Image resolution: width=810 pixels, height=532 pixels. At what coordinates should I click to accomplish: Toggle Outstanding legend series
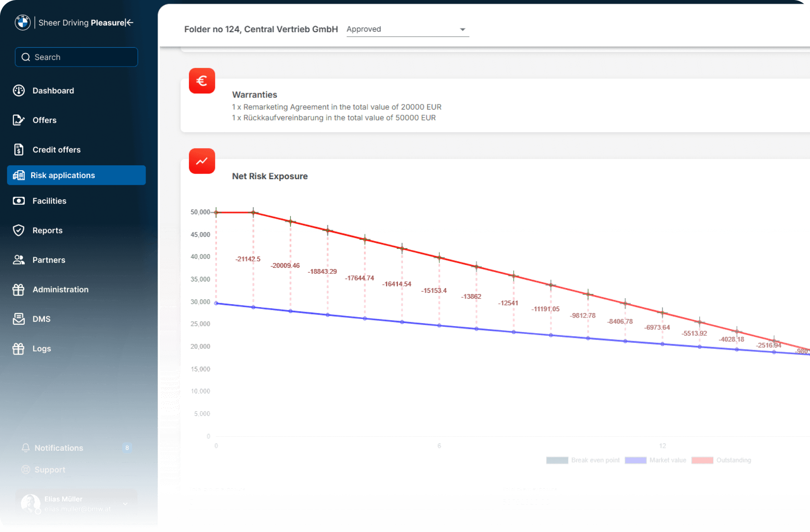(x=733, y=460)
